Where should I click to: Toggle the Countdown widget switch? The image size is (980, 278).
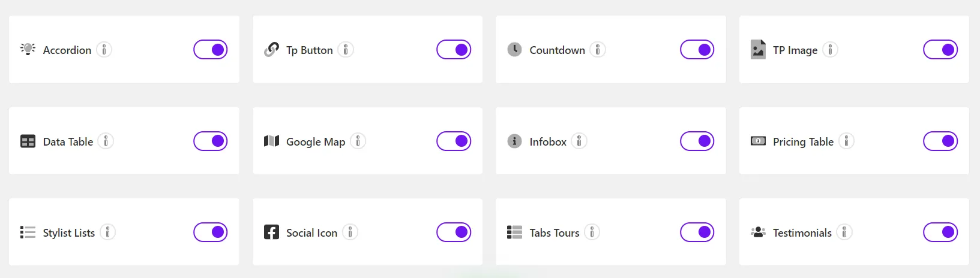(697, 50)
